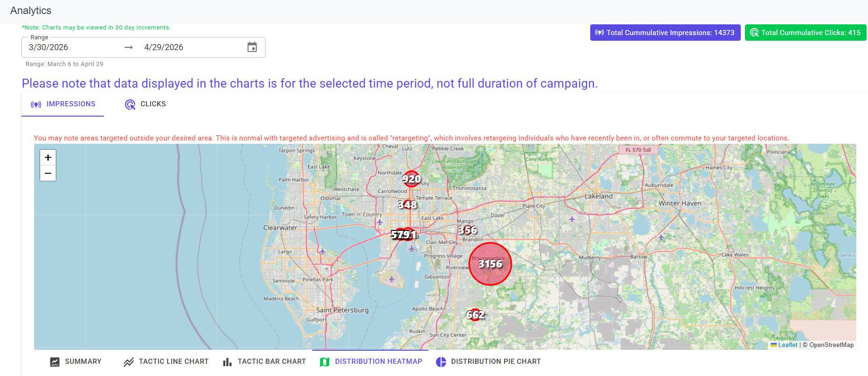Click the Sun City Center map label

448,335
